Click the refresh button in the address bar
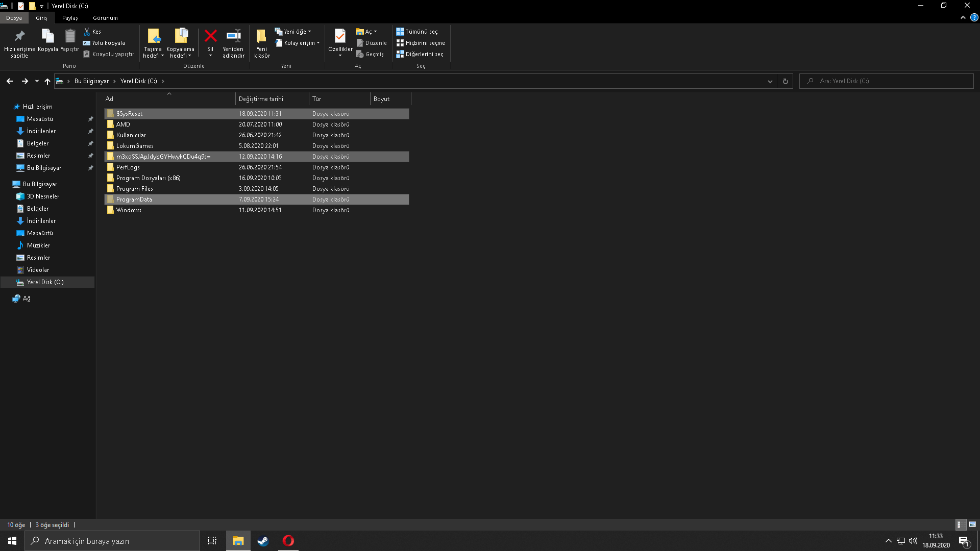The height and width of the screenshot is (551, 980). coord(785,81)
